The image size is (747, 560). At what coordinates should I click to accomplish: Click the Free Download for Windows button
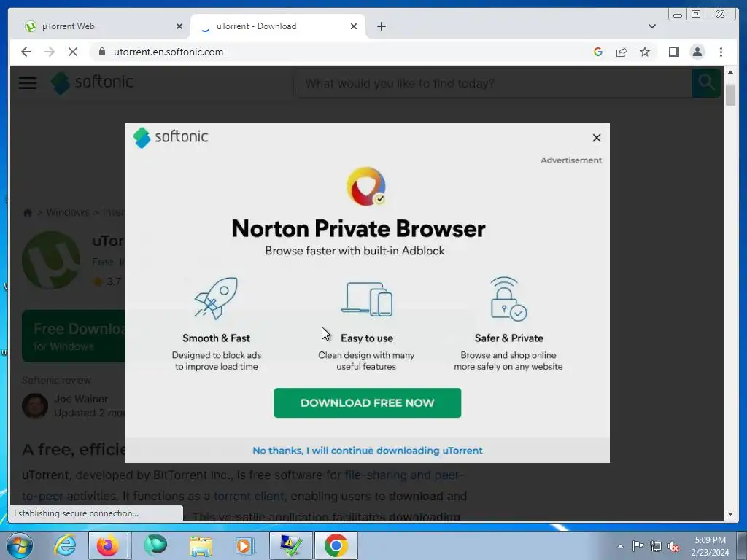pos(74,336)
